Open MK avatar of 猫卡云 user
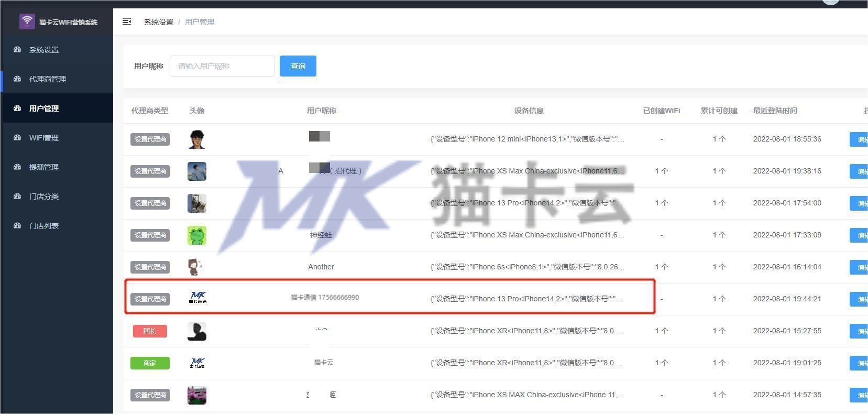The height and width of the screenshot is (414, 868). click(197, 363)
